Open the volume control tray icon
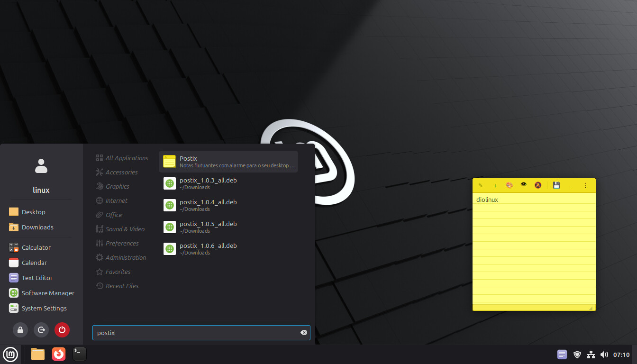The image size is (637, 364). [x=604, y=354]
